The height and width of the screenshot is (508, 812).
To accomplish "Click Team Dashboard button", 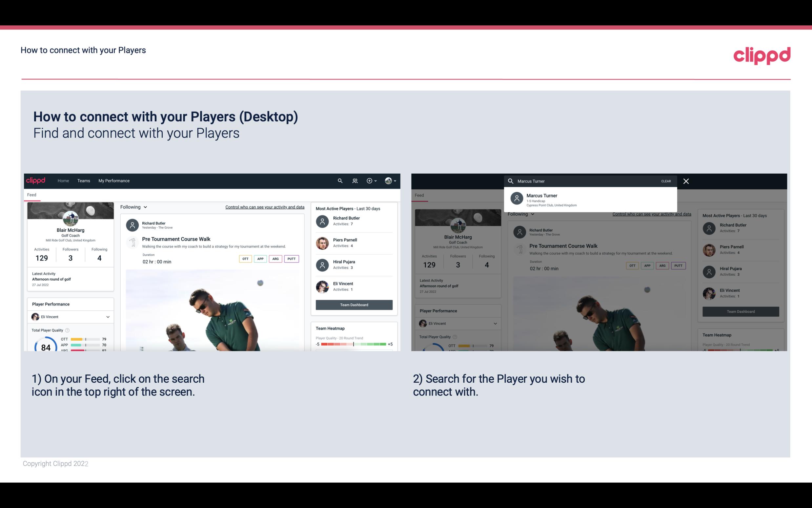I will pyautogui.click(x=354, y=304).
